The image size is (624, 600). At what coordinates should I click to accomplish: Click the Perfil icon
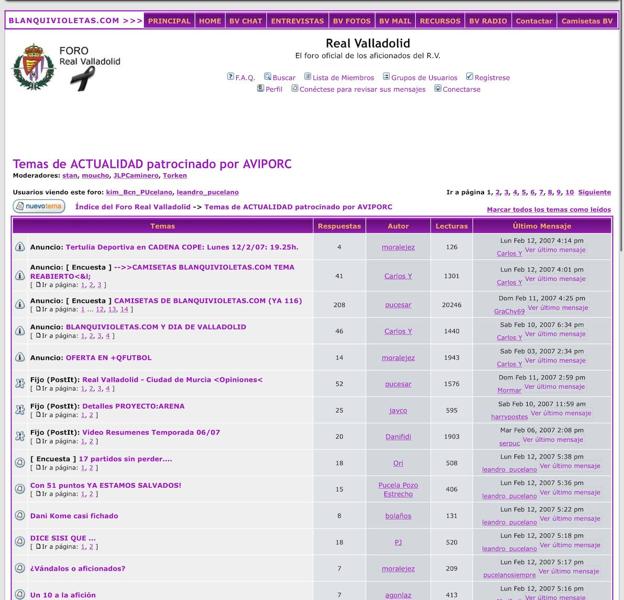point(261,88)
